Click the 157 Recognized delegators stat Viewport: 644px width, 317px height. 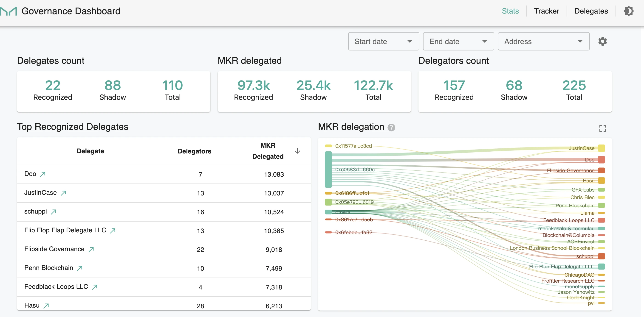pos(454,90)
